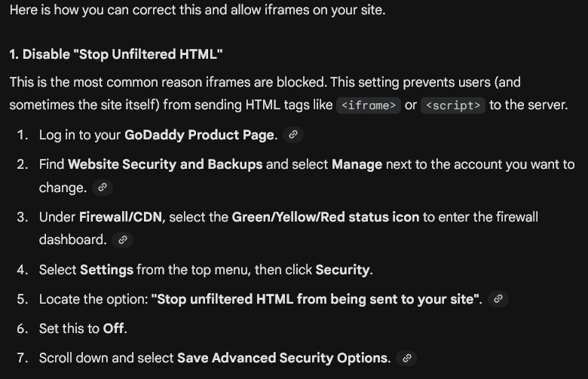Click the link icon after "sent to your site"

497,299
